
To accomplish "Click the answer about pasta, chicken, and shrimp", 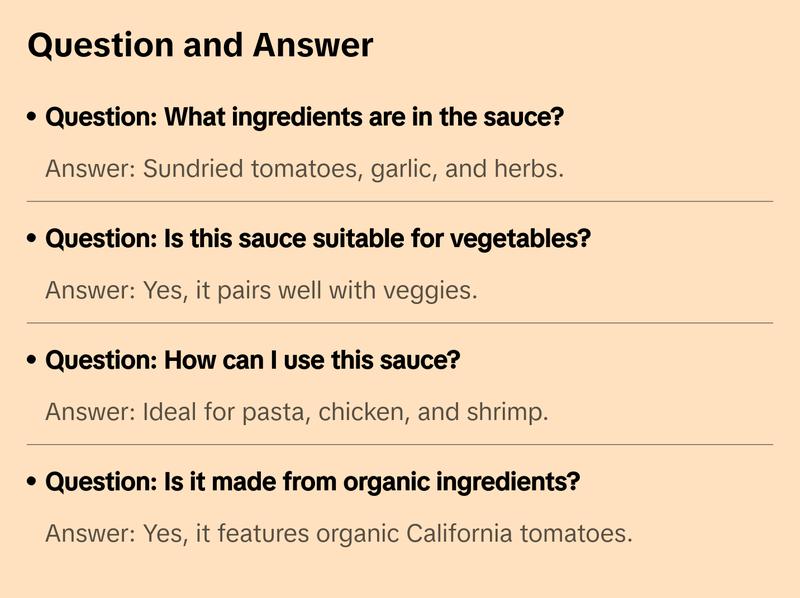I will tap(296, 412).
